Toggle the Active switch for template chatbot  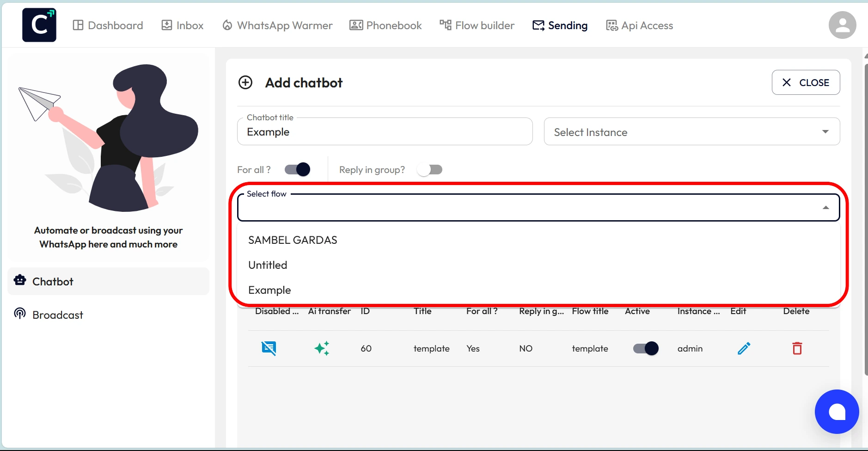tap(646, 348)
